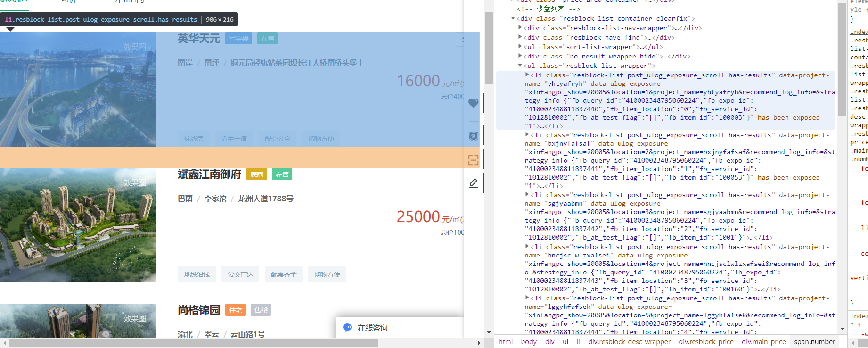Click 购物方便 tag under 英华天元
Image resolution: width=868 pixels, height=348 pixels.
point(321,139)
